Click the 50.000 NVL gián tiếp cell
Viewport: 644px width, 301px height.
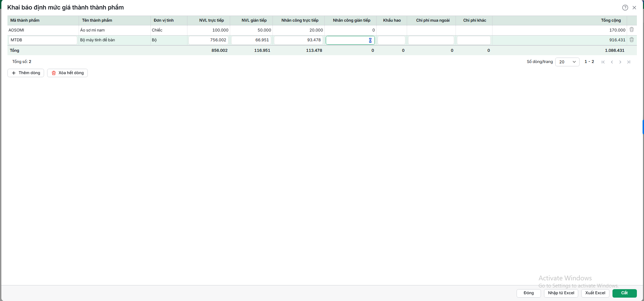251,30
